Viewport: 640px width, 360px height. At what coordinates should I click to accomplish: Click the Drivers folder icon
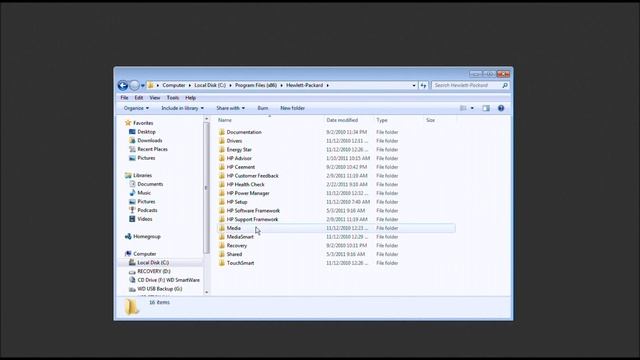click(x=222, y=141)
